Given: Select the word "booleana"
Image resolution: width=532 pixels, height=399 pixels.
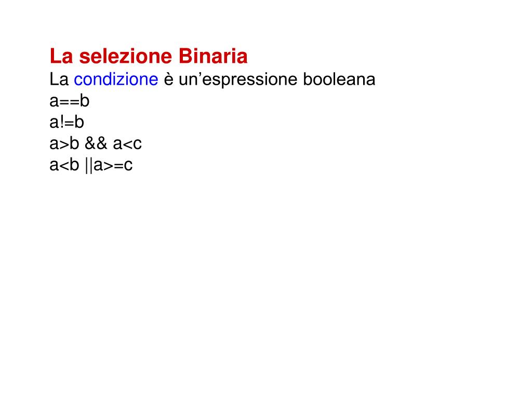Looking at the screenshot, I should pos(339,79).
